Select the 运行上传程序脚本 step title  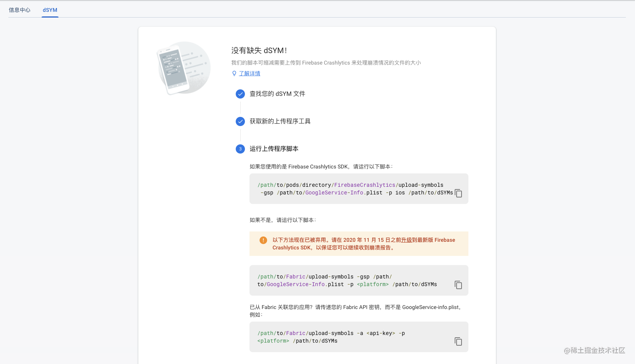pos(274,149)
